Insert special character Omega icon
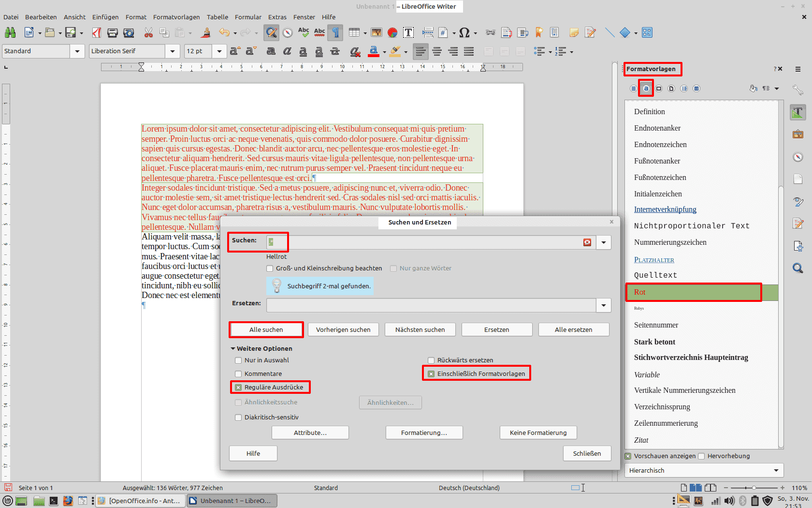 click(x=464, y=32)
